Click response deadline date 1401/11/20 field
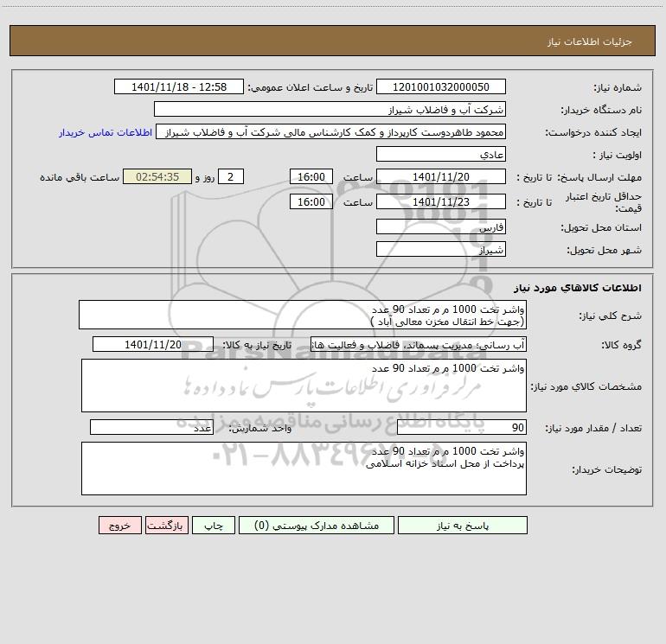The height and width of the screenshot is (644, 666). (x=441, y=176)
